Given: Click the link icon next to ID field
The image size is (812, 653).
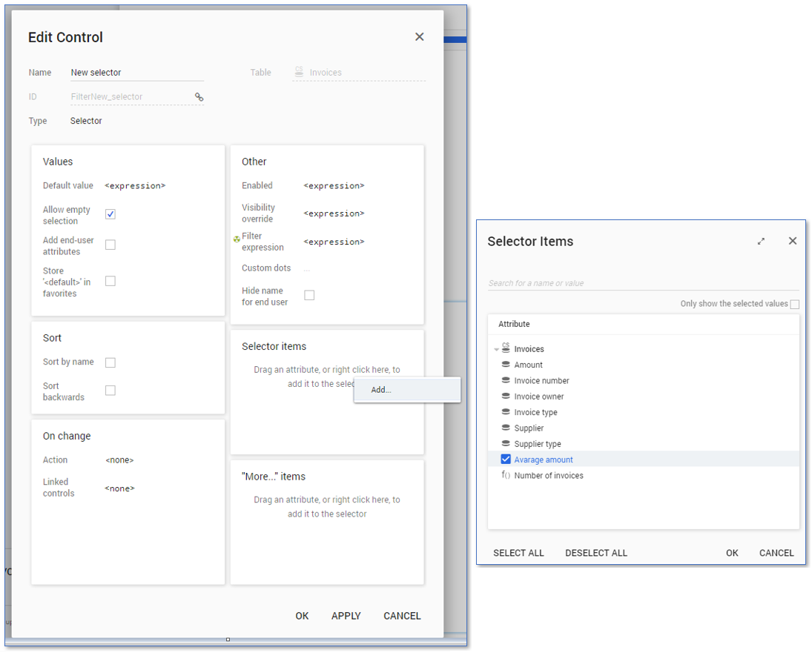Looking at the screenshot, I should click(x=199, y=97).
